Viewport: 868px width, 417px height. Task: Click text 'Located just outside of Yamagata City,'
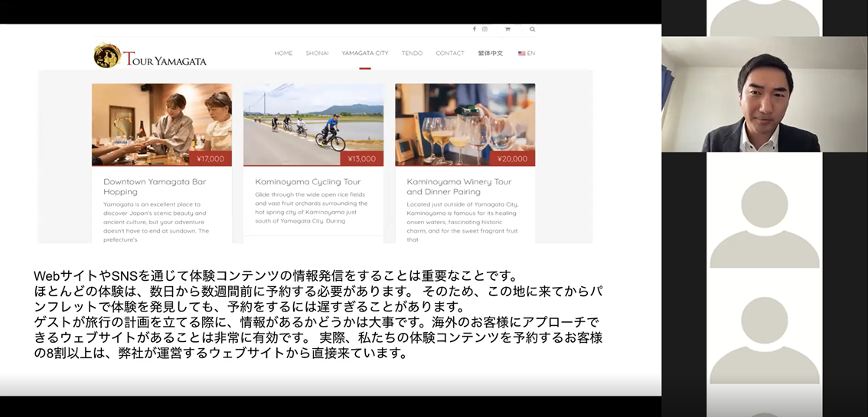462,204
